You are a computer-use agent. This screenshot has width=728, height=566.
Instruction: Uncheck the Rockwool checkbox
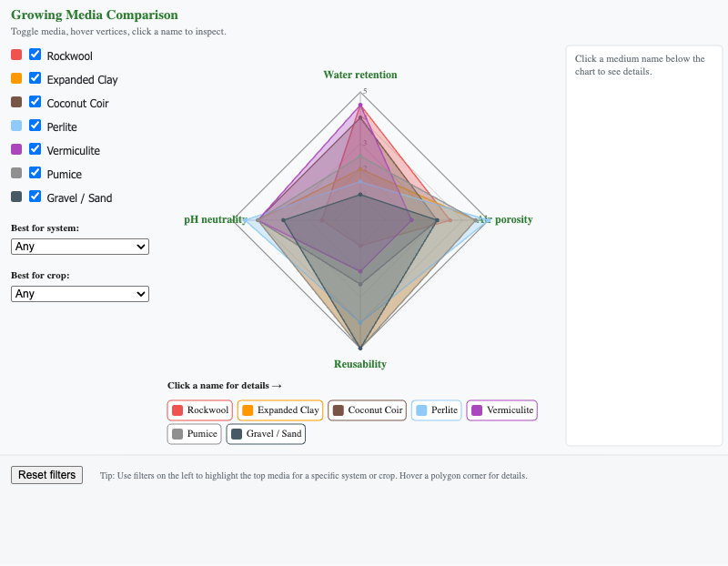click(x=35, y=55)
